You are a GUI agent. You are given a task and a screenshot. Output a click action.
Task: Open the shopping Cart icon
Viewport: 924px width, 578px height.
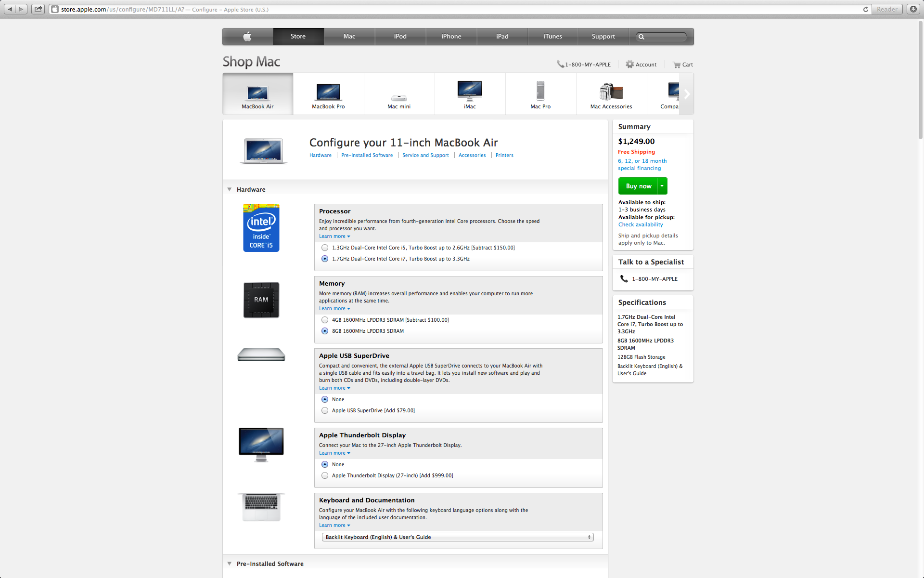(x=677, y=65)
